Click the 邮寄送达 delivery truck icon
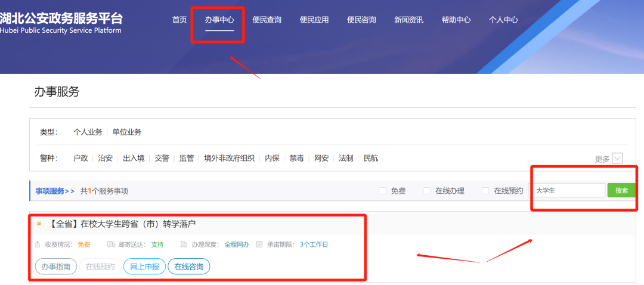644x285 pixels. (x=111, y=244)
